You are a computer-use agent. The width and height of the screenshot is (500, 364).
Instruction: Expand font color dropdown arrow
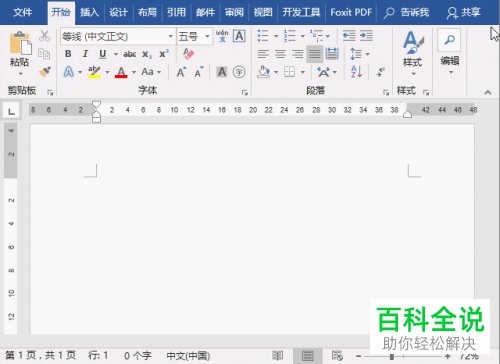(x=134, y=72)
